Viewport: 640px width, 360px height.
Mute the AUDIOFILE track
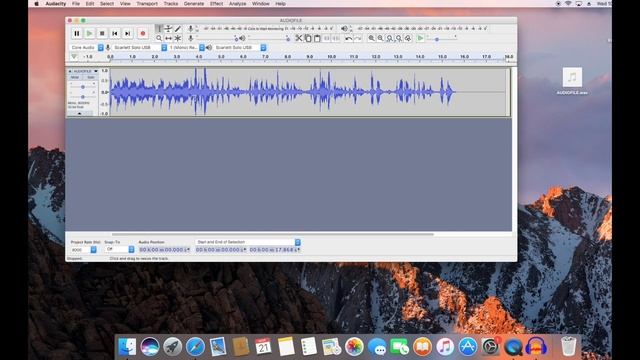click(75, 77)
